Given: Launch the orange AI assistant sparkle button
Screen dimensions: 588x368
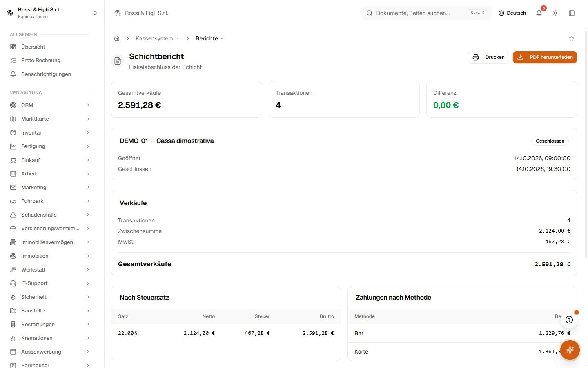Looking at the screenshot, I should click(570, 350).
